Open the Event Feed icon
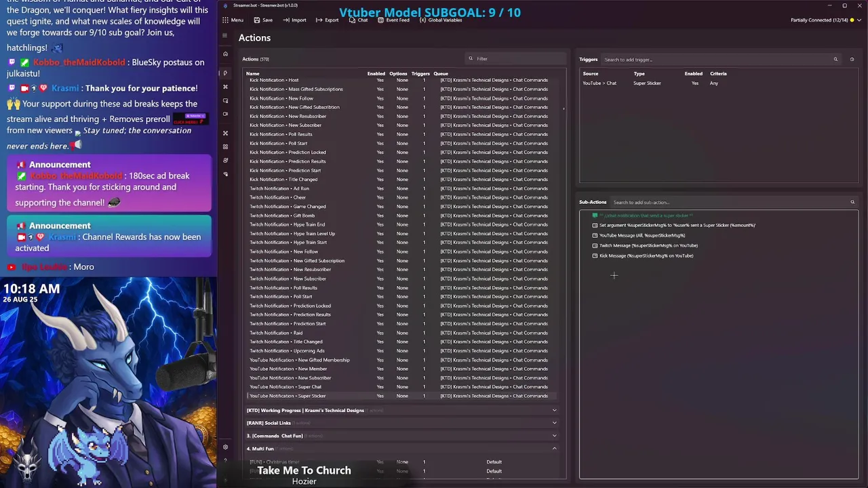The height and width of the screenshot is (488, 868). pyautogui.click(x=380, y=20)
